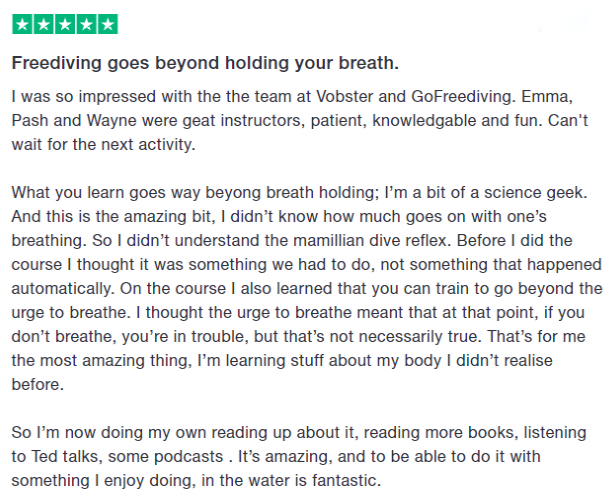This screenshot has height=501, width=612.
Task: Select the third green rating star
Action: pyautogui.click(x=64, y=24)
